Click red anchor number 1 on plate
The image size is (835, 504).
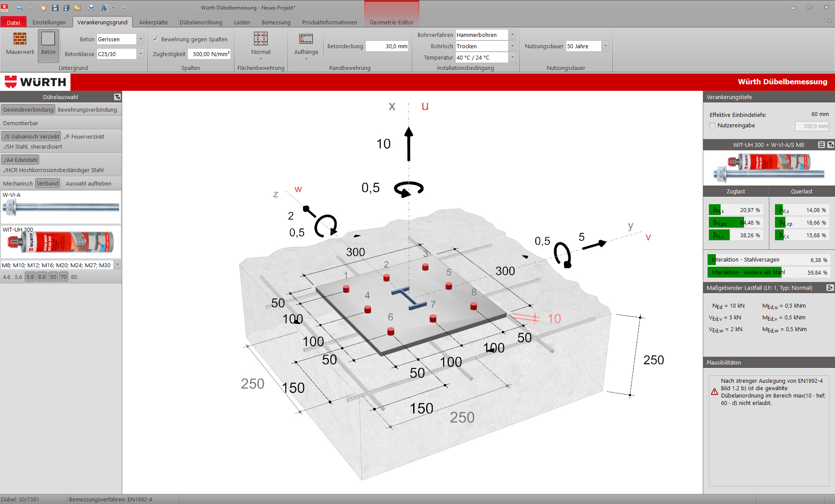[x=346, y=289]
